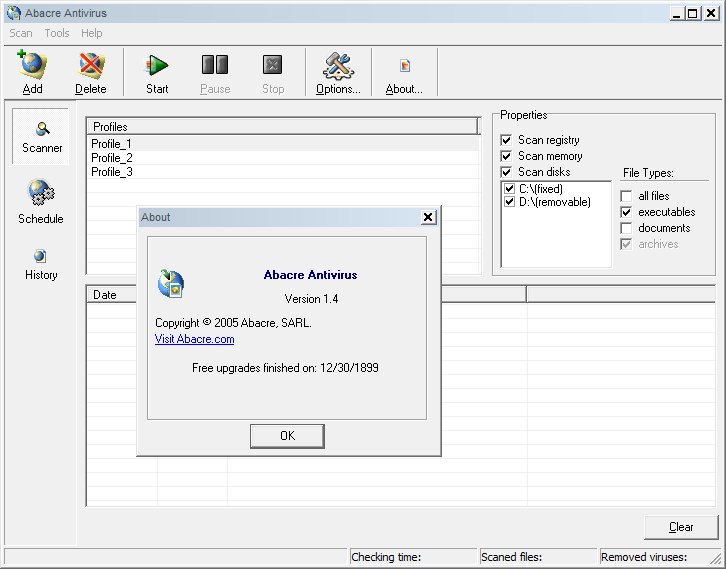Viewport: 726px width, 569px height.
Task: Enable the all files checkbox
Action: pos(627,196)
